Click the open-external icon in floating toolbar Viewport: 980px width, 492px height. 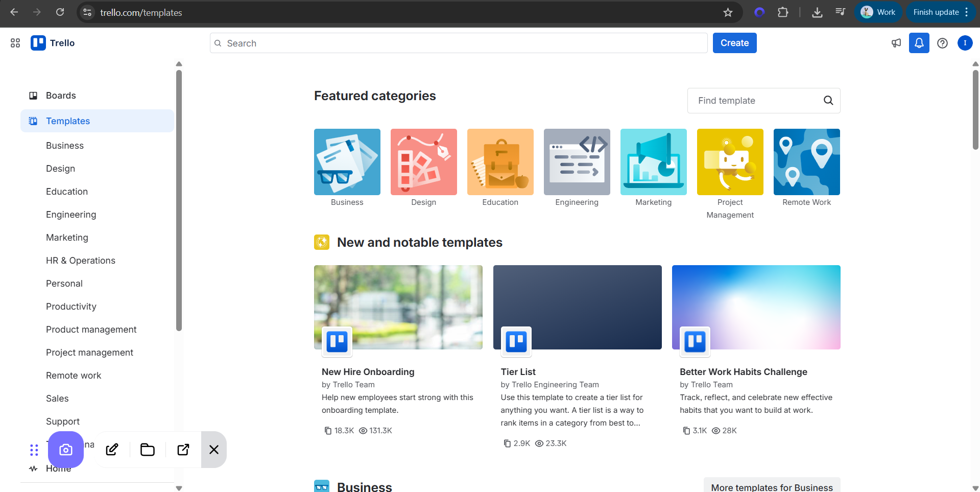183,450
